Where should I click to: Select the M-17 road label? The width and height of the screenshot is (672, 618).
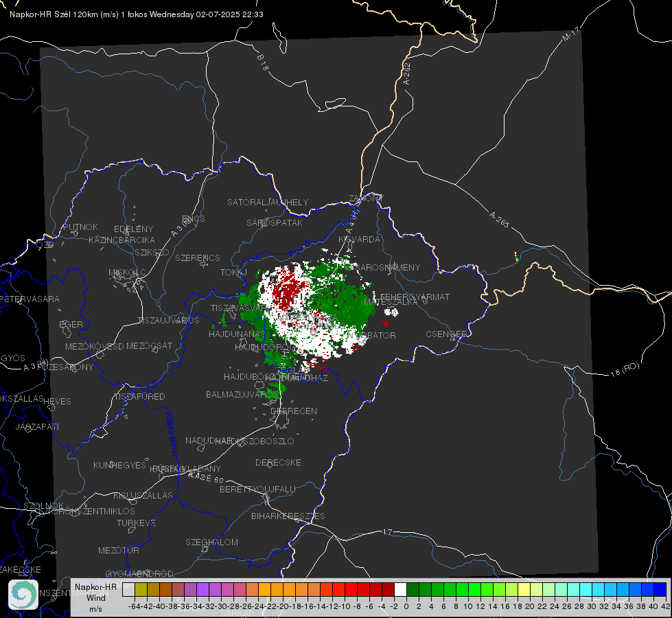pos(570,34)
